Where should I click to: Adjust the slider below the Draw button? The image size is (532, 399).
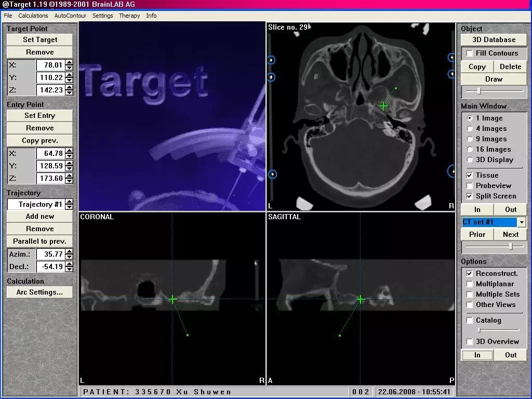pyautogui.click(x=479, y=91)
